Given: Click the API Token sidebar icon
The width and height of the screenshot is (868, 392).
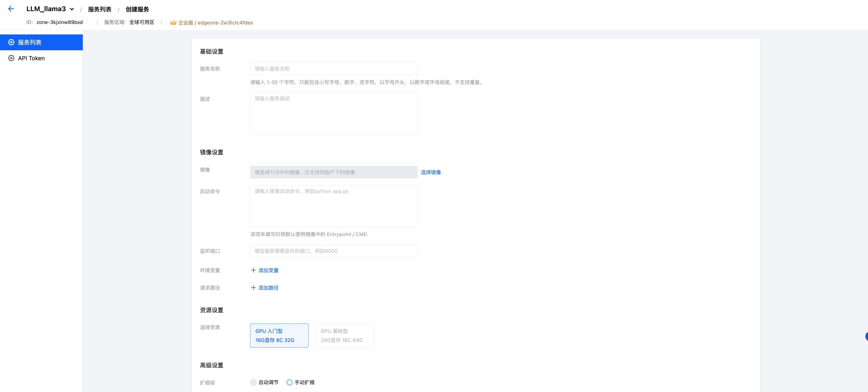Looking at the screenshot, I should click(x=11, y=58).
